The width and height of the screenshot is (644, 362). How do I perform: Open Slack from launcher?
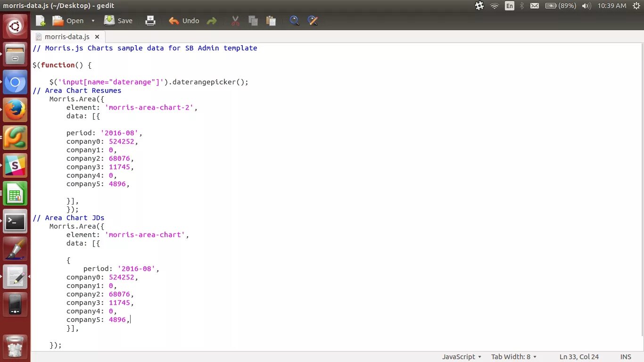click(15, 165)
